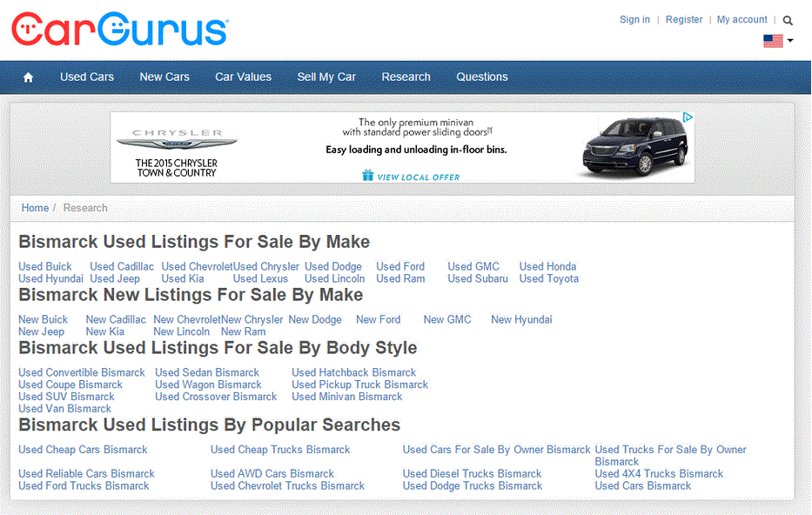Go to home via the house icon
The image size is (812, 515).
pyautogui.click(x=28, y=77)
